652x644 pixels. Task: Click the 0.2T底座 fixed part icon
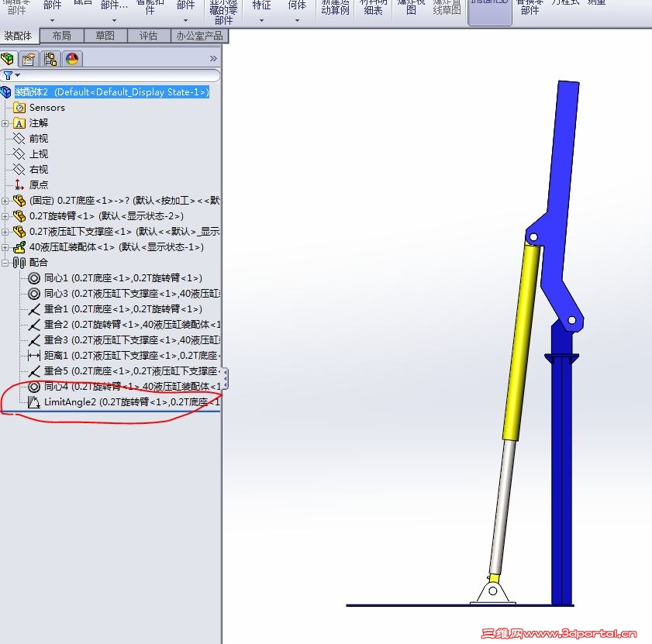pos(19,201)
